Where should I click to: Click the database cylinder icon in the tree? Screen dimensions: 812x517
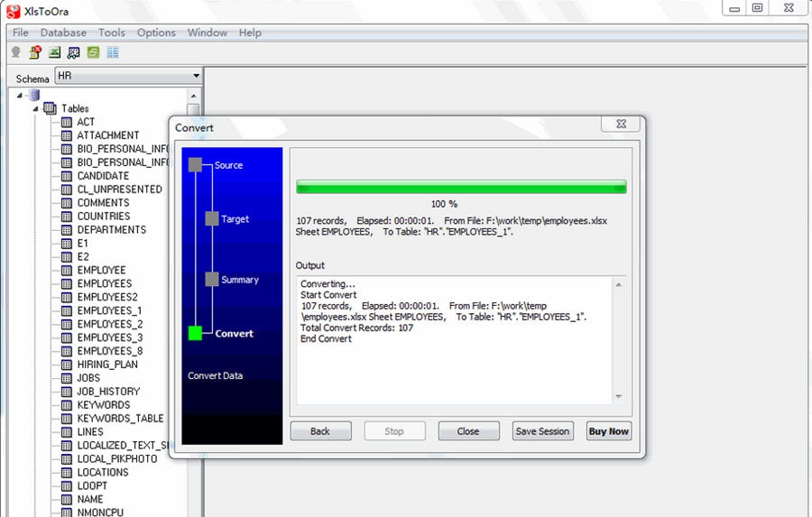(34, 95)
